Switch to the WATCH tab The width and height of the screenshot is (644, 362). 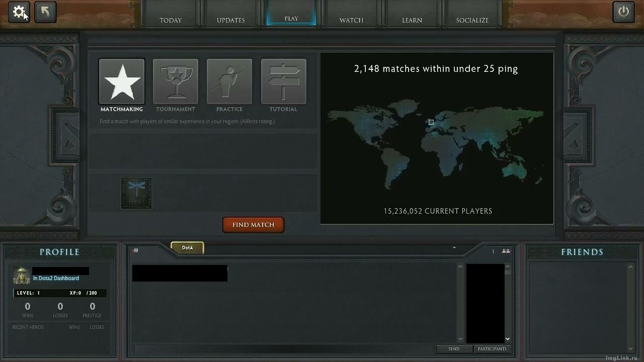[351, 20]
